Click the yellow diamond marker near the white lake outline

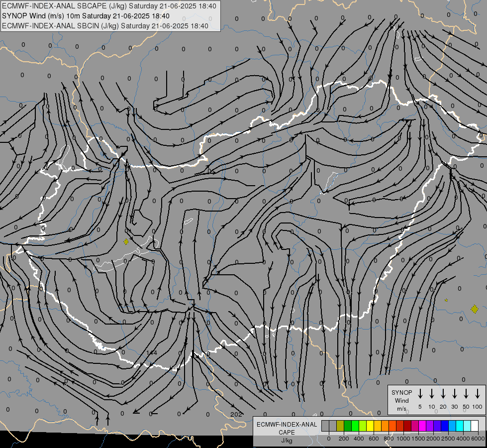point(126,241)
